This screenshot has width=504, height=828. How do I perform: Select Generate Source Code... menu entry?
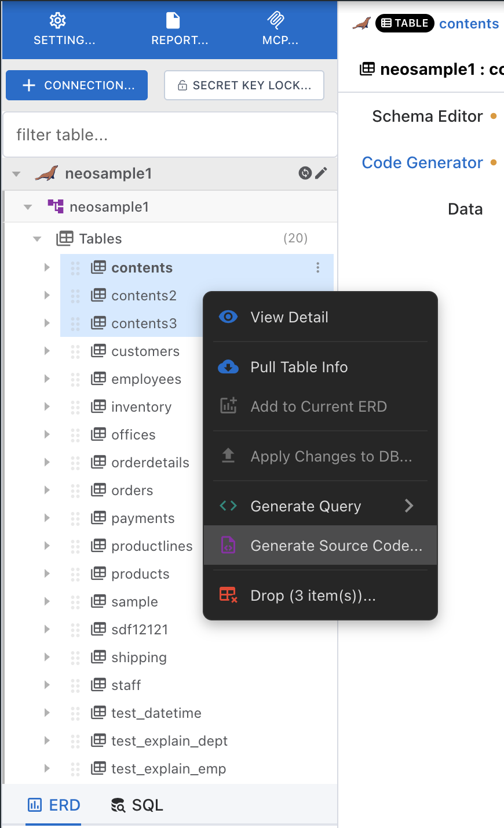pyautogui.click(x=320, y=545)
